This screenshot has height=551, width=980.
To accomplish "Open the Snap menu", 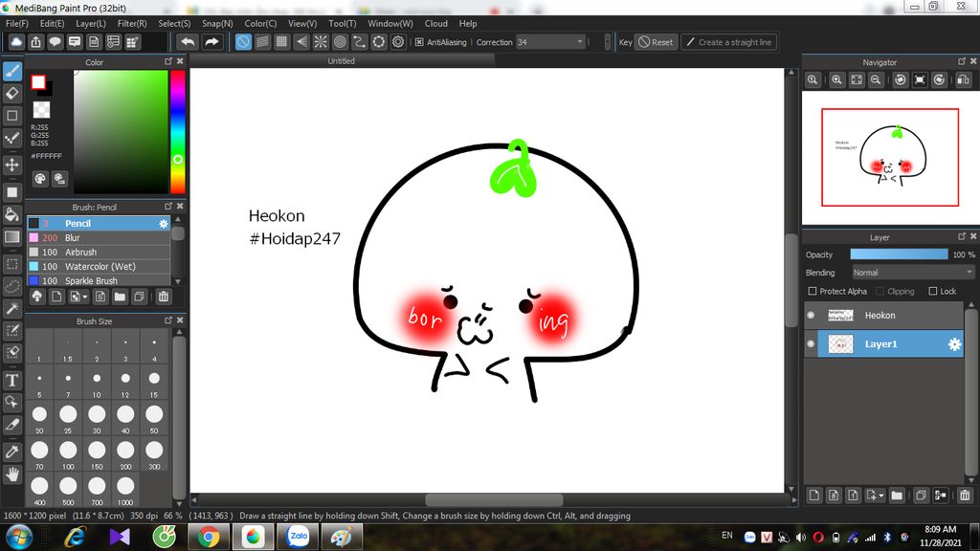I will click(217, 24).
